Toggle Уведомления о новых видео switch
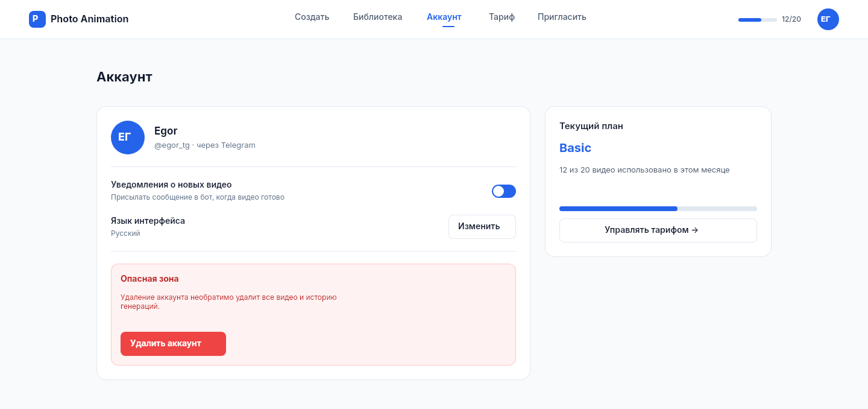Image resolution: width=868 pixels, height=409 pixels. 504,191
